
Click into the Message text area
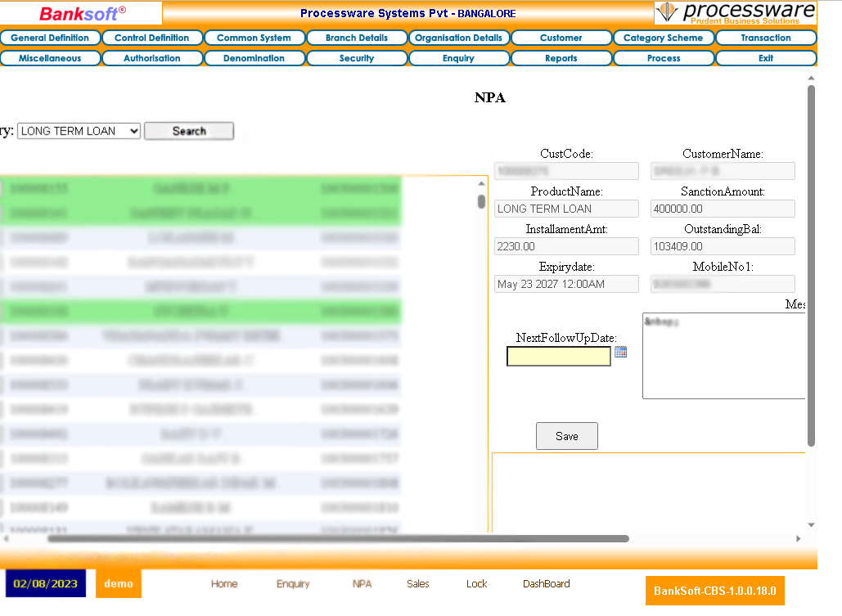tap(723, 356)
